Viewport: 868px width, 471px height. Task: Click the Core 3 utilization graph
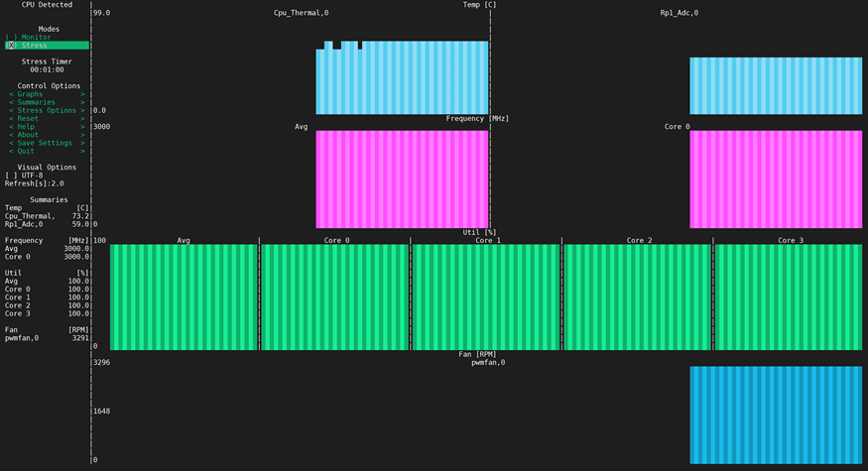(789, 297)
